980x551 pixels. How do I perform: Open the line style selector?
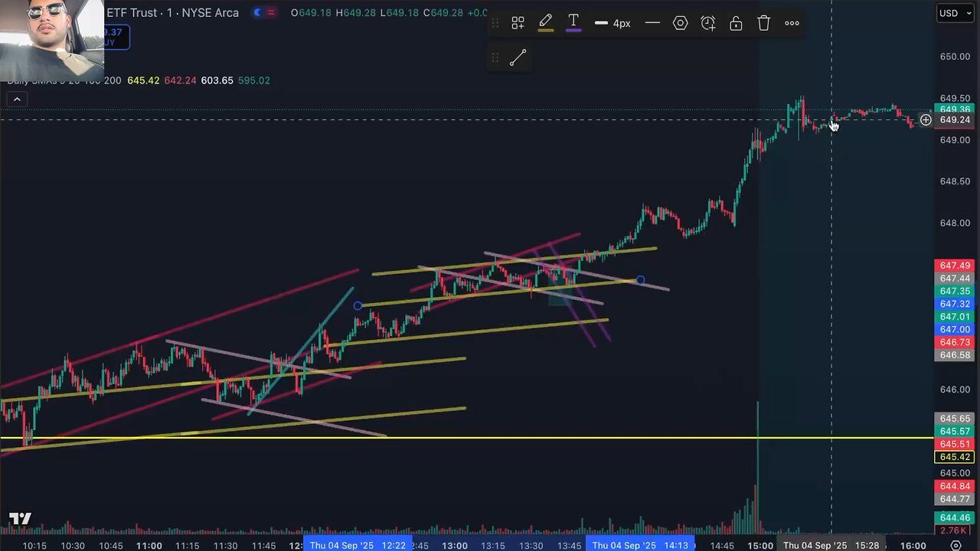point(652,23)
